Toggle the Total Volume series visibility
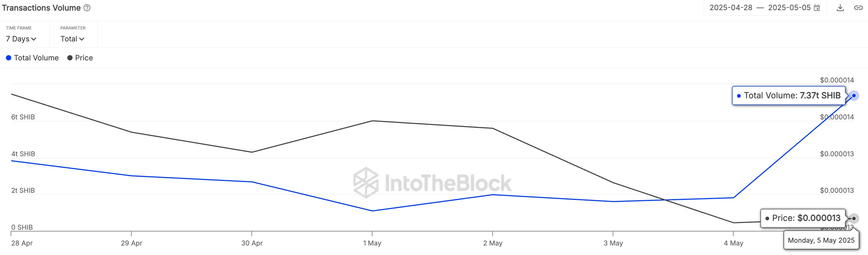Image resolution: width=868 pixels, height=255 pixels. [36, 58]
